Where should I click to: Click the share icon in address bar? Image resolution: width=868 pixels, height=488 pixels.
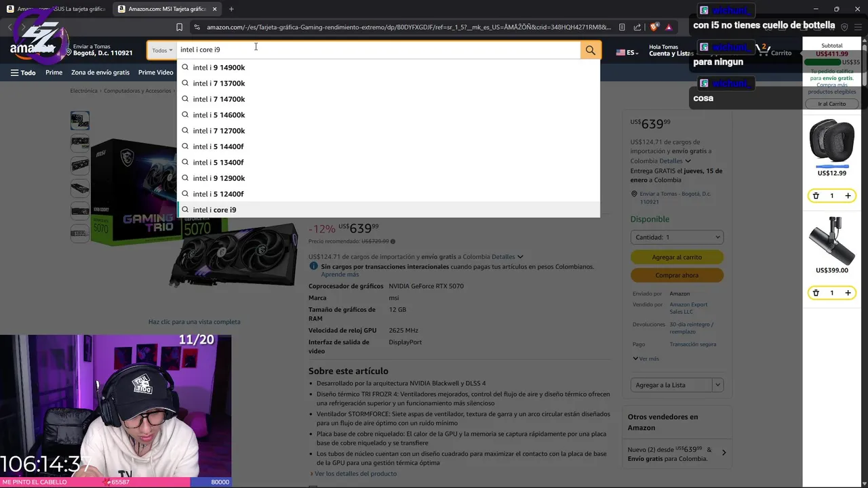tap(637, 27)
